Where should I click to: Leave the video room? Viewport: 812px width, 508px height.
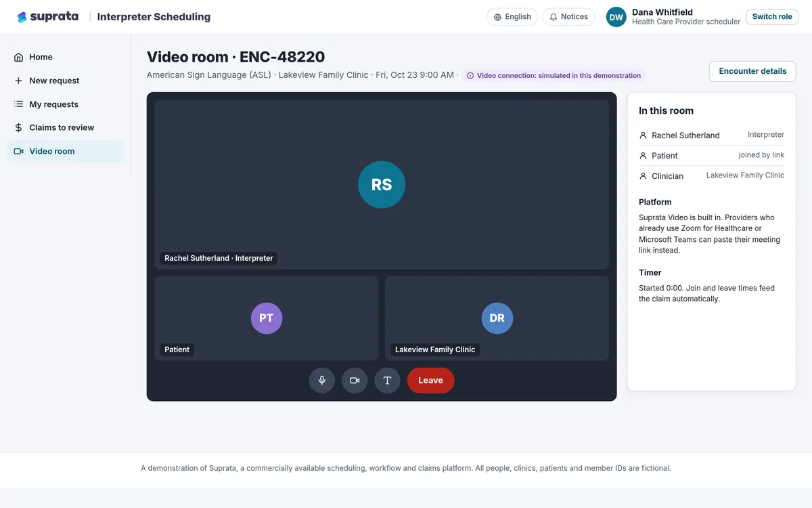pos(430,381)
